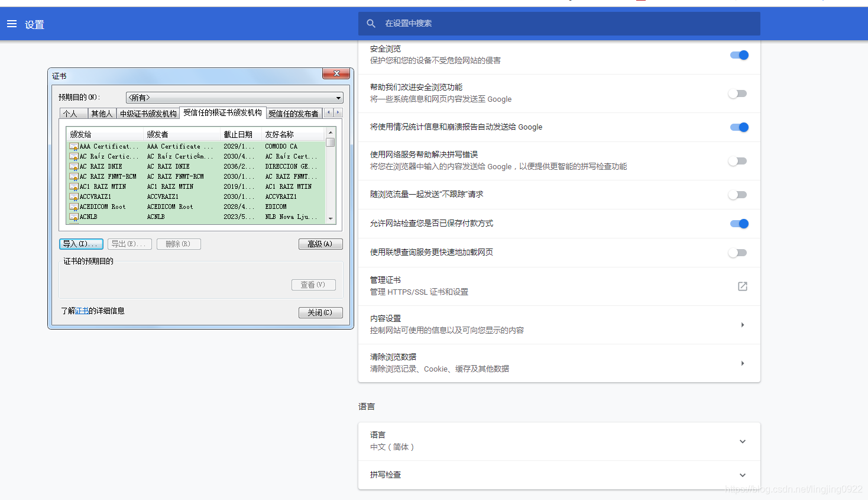Toggle off 安全浏览 switch

(x=739, y=55)
